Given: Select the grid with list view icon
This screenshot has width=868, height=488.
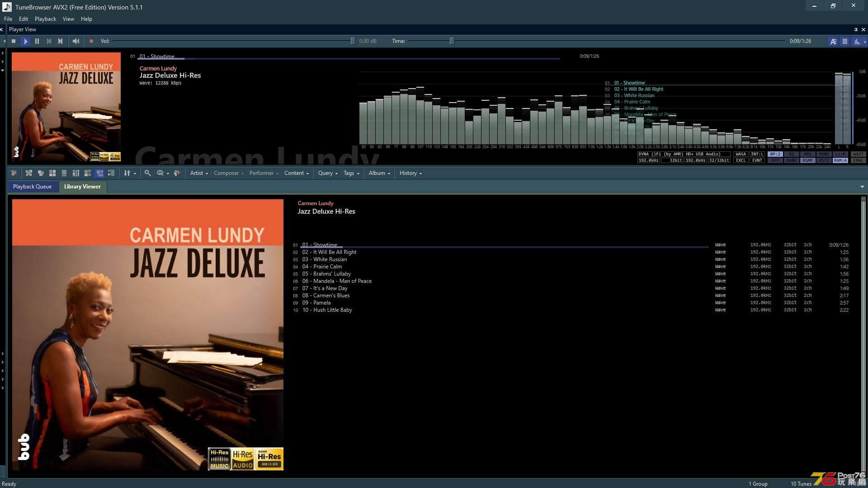Looking at the screenshot, I should tap(76, 173).
